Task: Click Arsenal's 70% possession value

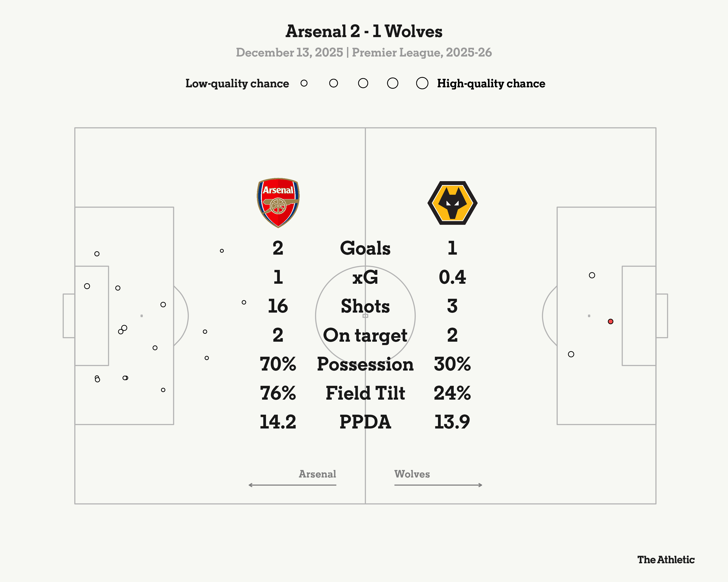Action: click(x=278, y=364)
